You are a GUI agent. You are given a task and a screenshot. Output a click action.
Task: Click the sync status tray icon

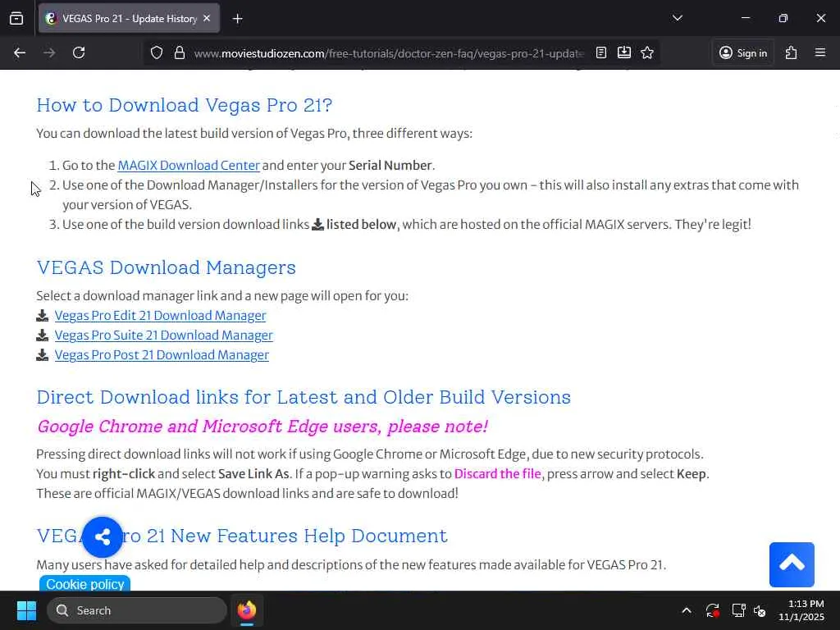713,610
